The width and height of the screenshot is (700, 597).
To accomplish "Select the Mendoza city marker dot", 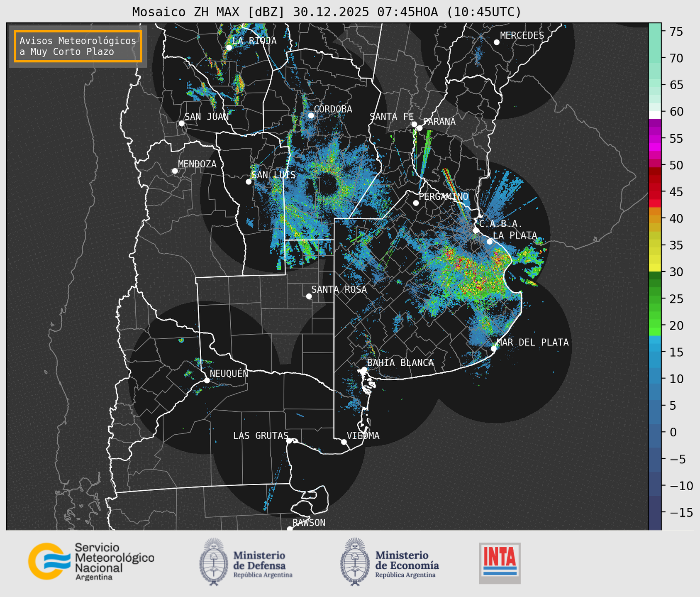I will (x=175, y=171).
